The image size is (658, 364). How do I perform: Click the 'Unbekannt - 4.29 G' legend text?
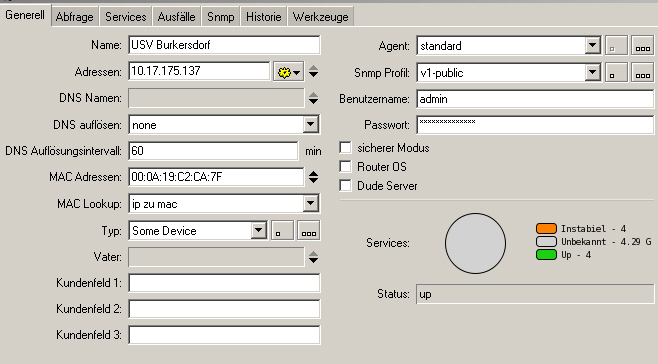tap(606, 242)
